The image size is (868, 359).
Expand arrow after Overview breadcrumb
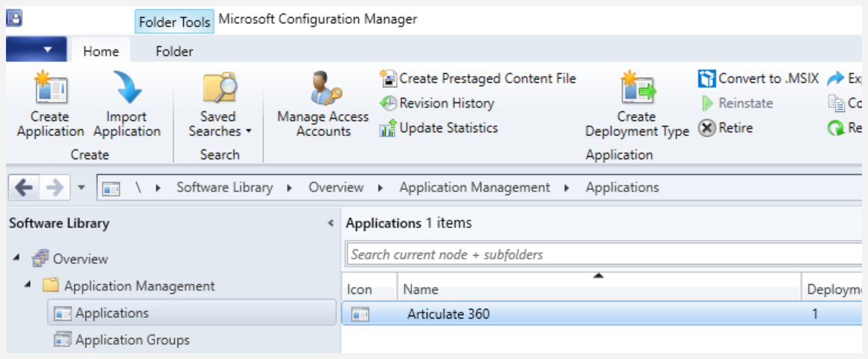pyautogui.click(x=380, y=188)
